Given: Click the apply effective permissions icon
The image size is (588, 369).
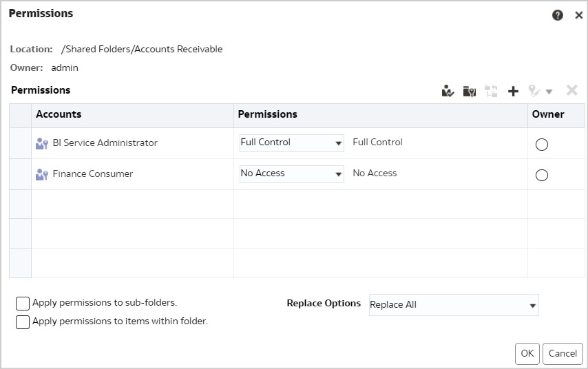Looking at the screenshot, I should point(491,91).
